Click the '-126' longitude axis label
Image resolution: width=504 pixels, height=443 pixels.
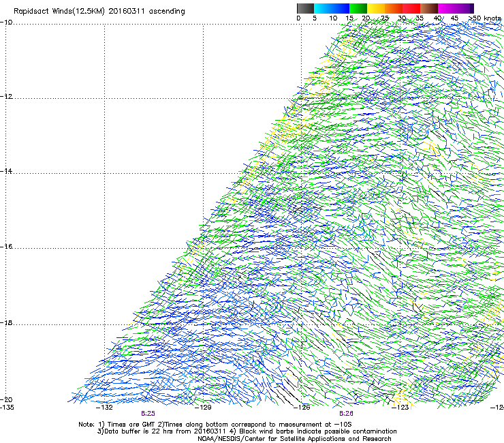[302, 408]
